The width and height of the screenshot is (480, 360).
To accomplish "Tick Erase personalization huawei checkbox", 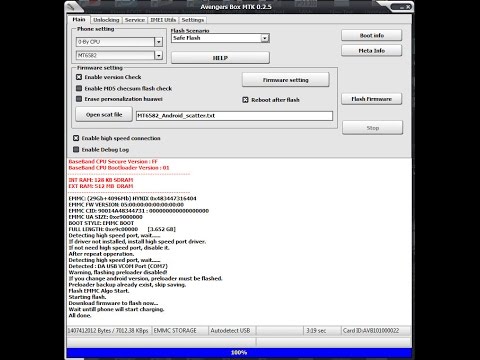I will pyautogui.click(x=79, y=99).
